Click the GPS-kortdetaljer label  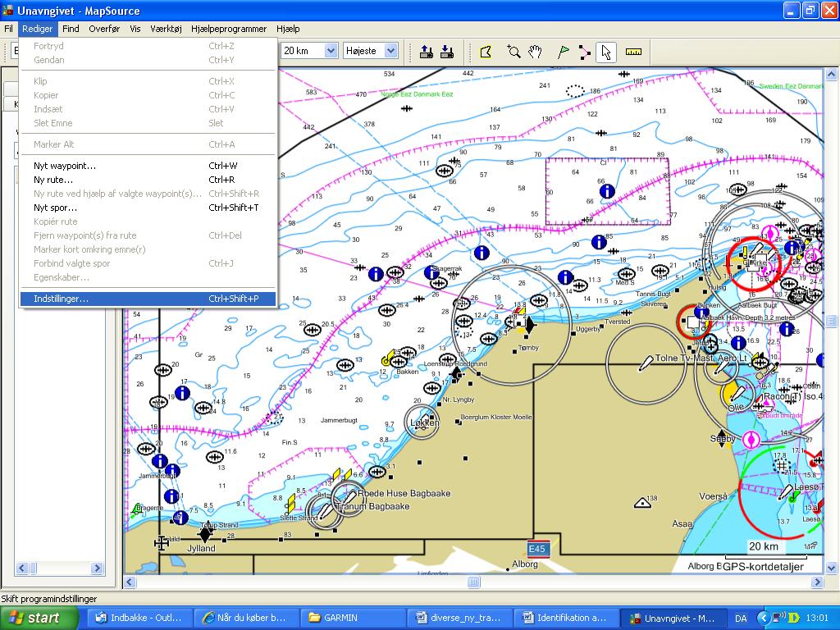[764, 567]
